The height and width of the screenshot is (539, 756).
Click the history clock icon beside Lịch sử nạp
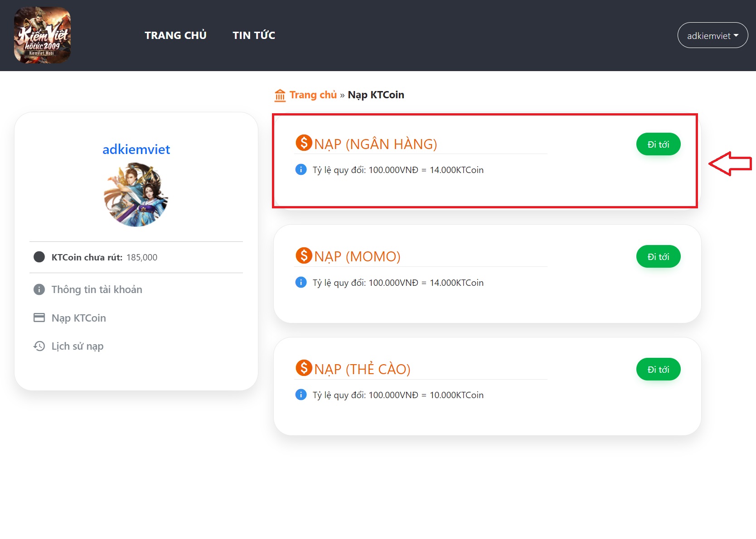point(39,346)
